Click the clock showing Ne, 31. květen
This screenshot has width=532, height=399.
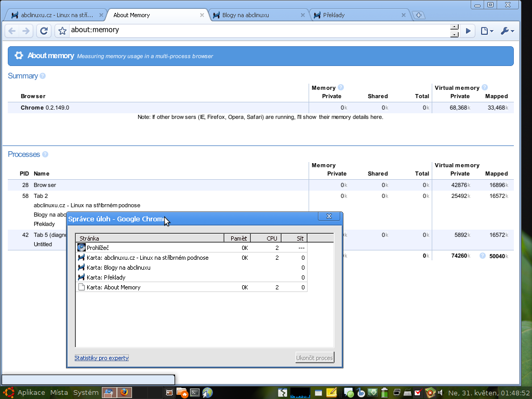tap(489, 393)
